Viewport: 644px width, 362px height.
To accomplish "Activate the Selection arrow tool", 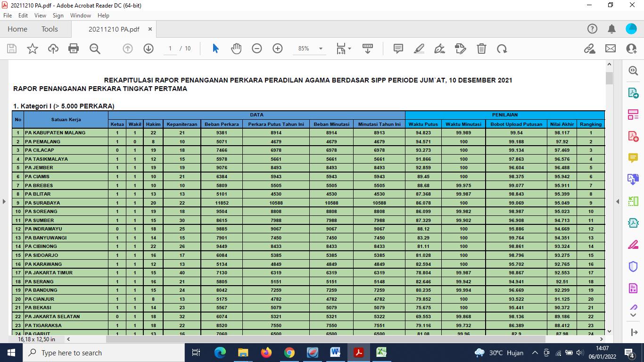I will [215, 49].
